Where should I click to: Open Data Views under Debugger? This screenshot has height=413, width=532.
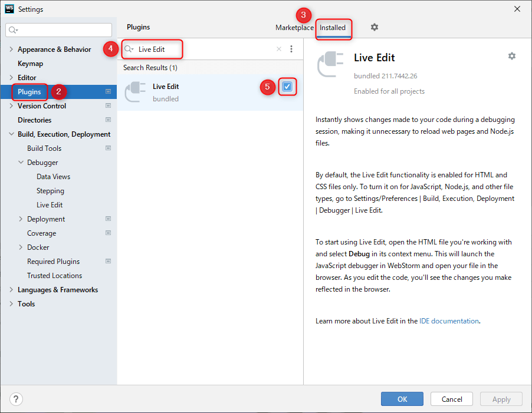coord(53,177)
